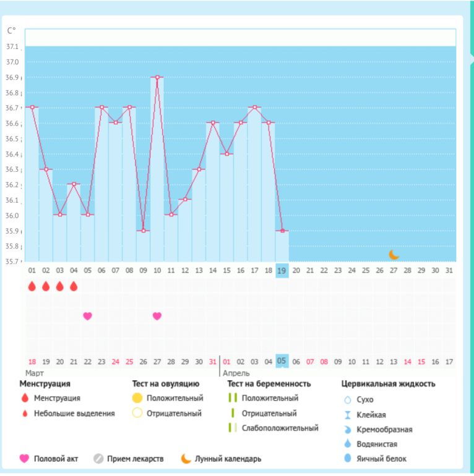Click the pink heart on day 05
Viewport: 474px width, 476px height.
pyautogui.click(x=87, y=316)
